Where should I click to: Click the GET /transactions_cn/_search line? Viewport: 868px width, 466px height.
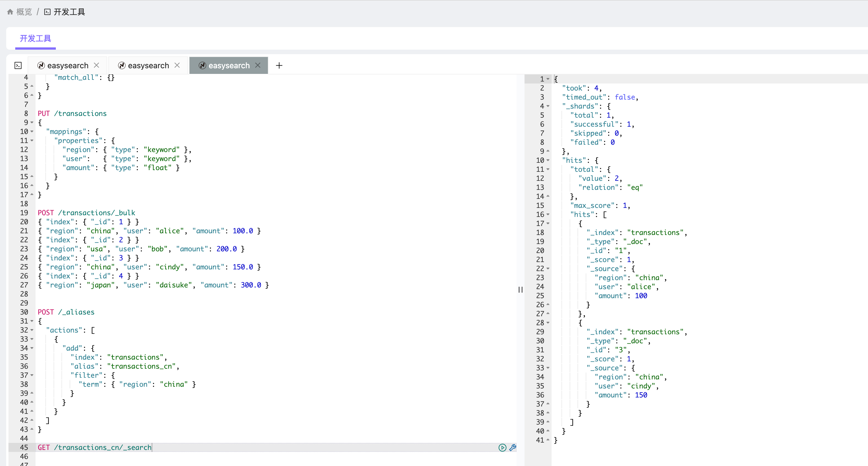[94, 447]
